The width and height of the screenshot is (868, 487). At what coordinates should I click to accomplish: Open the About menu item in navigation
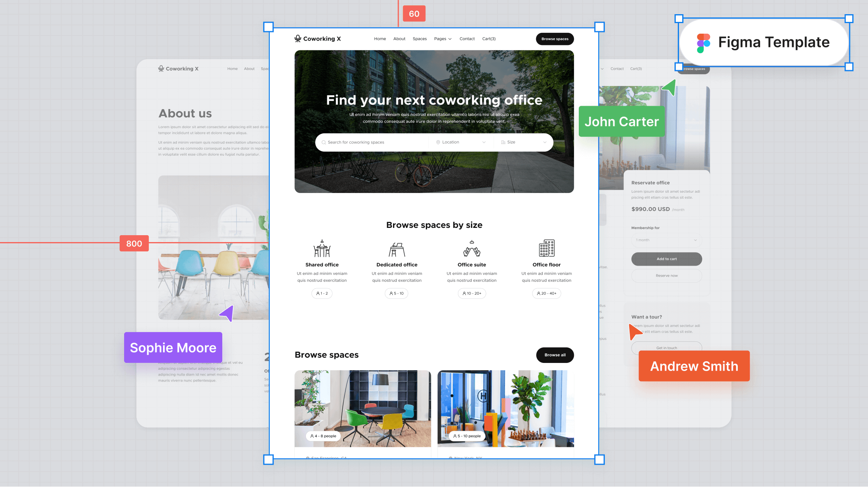click(399, 39)
